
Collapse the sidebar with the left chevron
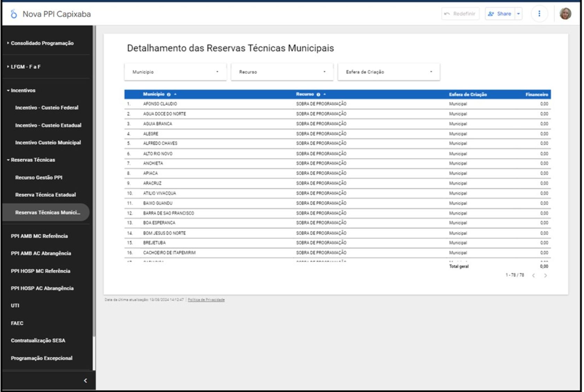85,381
